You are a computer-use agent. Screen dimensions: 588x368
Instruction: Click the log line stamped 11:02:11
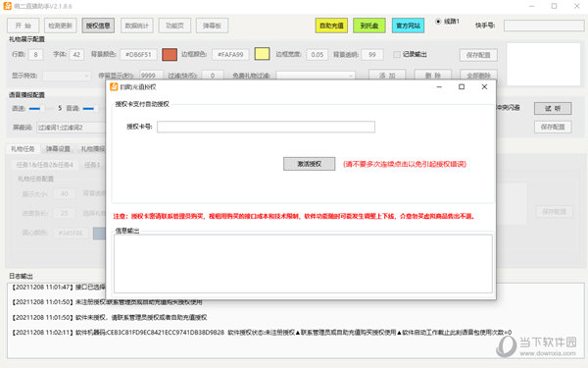point(262,333)
